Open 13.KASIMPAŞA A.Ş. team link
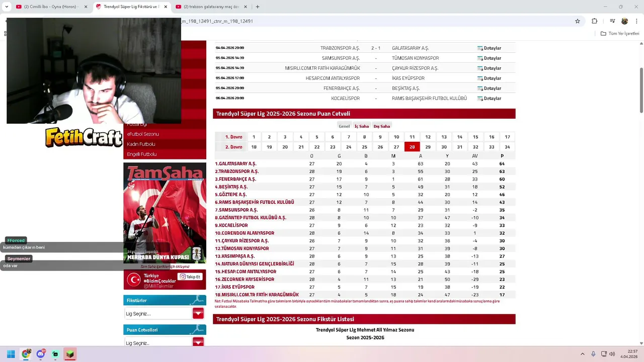This screenshot has width=644, height=362. pos(235,256)
